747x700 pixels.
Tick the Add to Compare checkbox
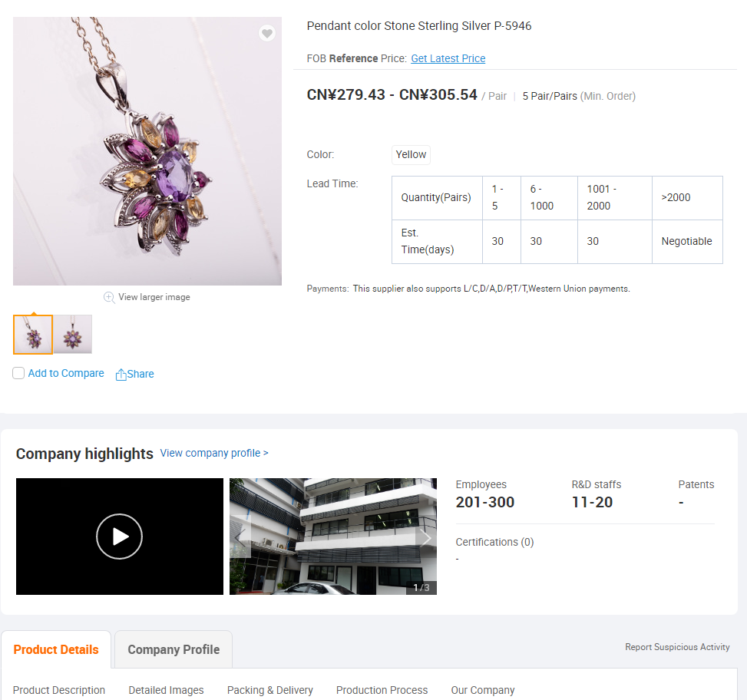18,373
